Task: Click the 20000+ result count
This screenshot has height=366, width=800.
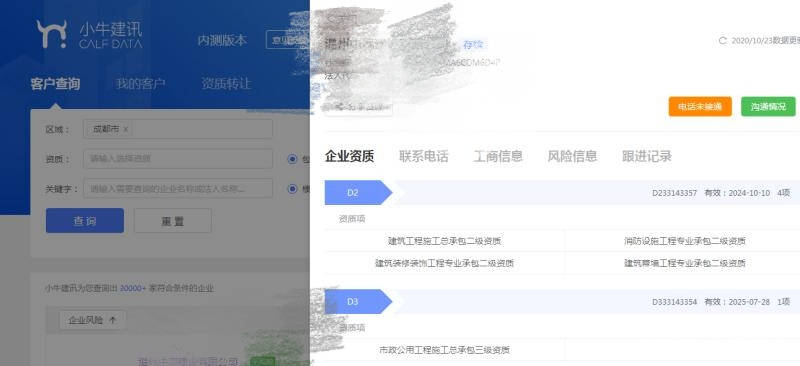Action: pyautogui.click(x=133, y=288)
